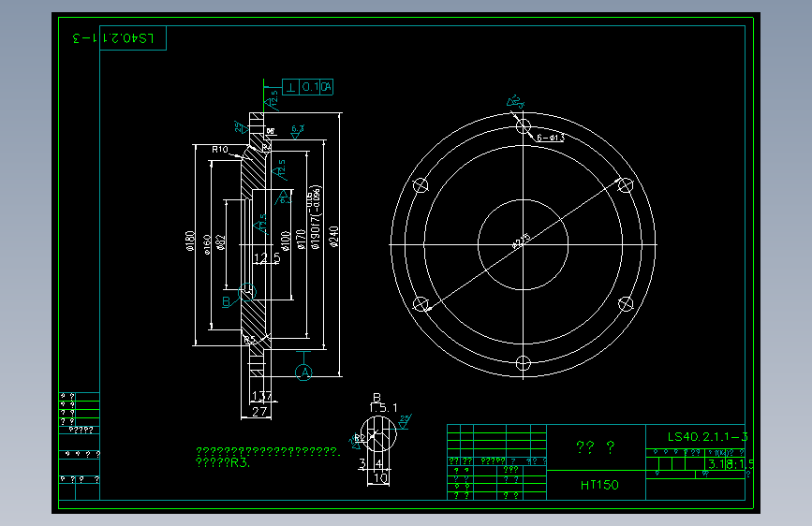The image size is (812, 526).
Task: Click the center bore circle in front view
Action: point(523,244)
